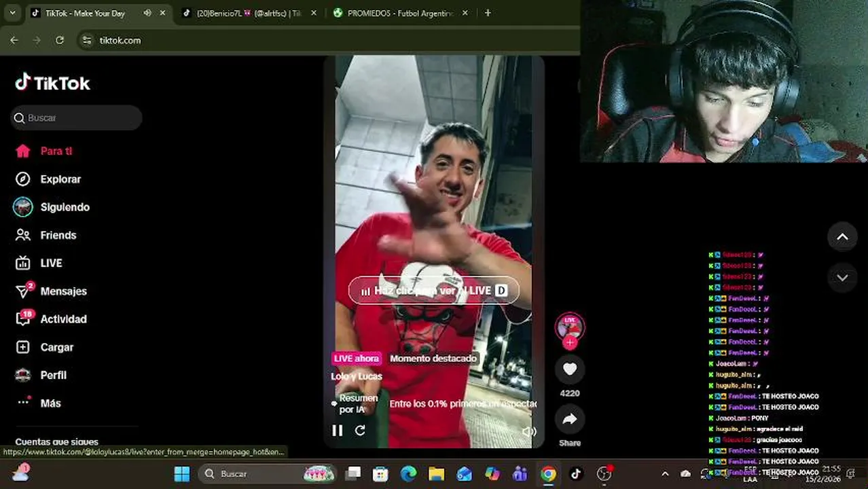Open the TikTok app from the taskbar

tap(576, 473)
